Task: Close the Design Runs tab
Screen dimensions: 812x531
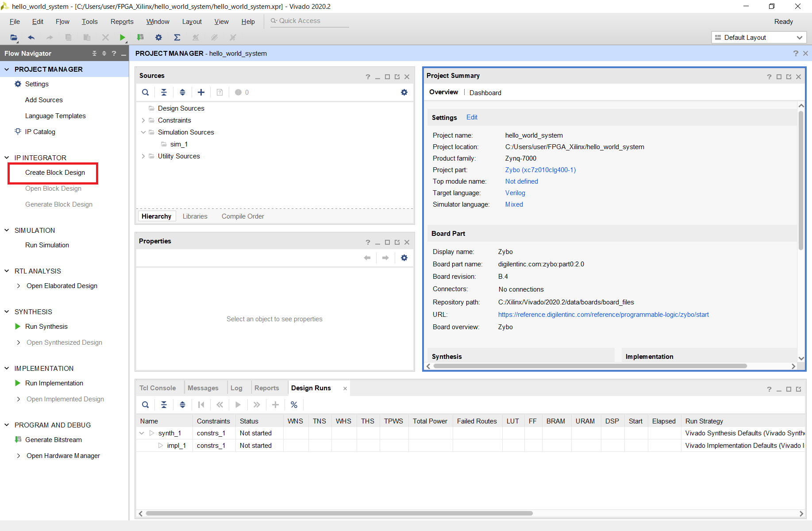Action: pyautogui.click(x=345, y=389)
